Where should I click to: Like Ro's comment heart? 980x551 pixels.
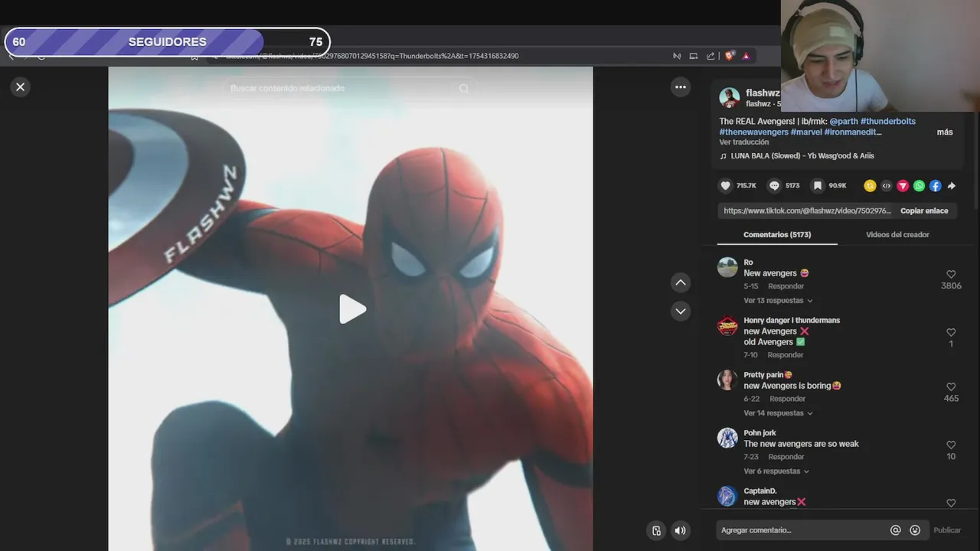click(x=951, y=274)
